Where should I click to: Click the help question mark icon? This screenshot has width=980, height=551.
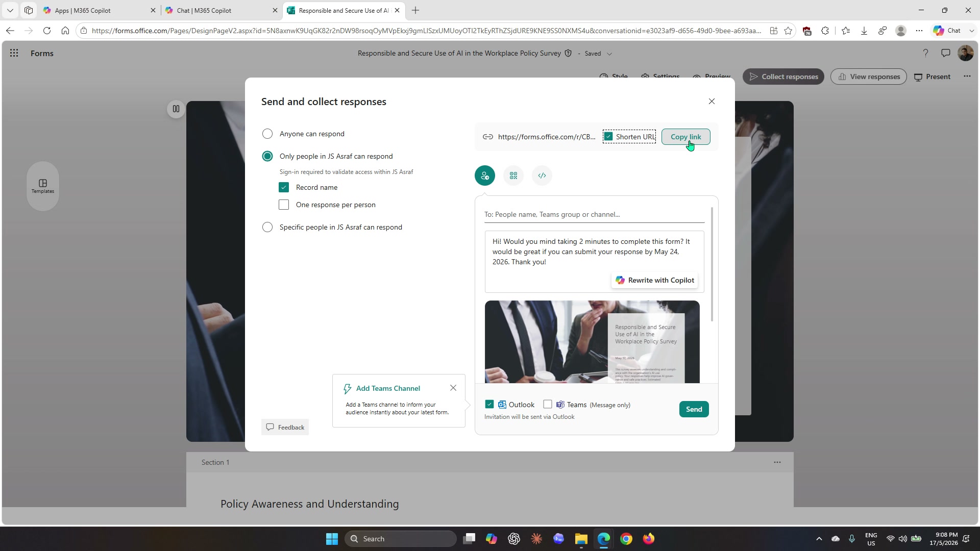click(925, 53)
